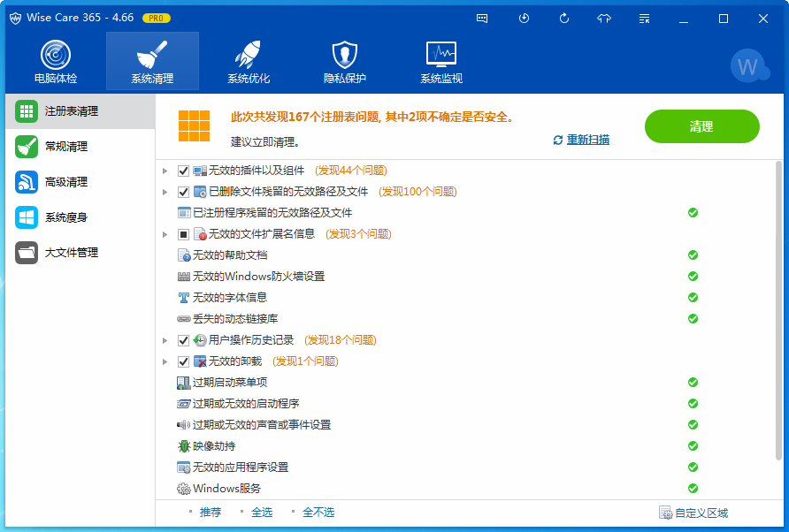Click green check status for 无效的帮助文档
Viewport: 789px width, 532px height.
693,255
